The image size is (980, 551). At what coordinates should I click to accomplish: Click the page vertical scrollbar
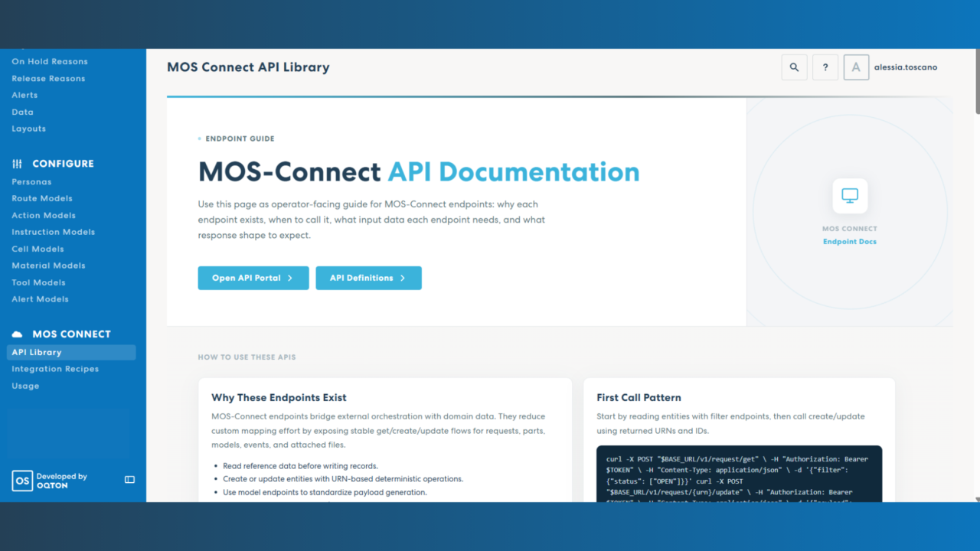[976, 83]
